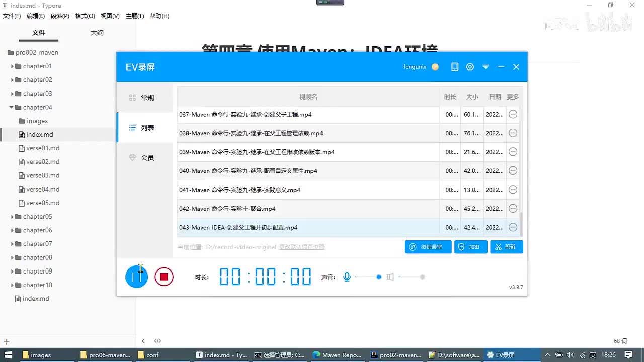644x362 pixels.
Task: Click the 加密 button
Action: [x=471, y=247]
